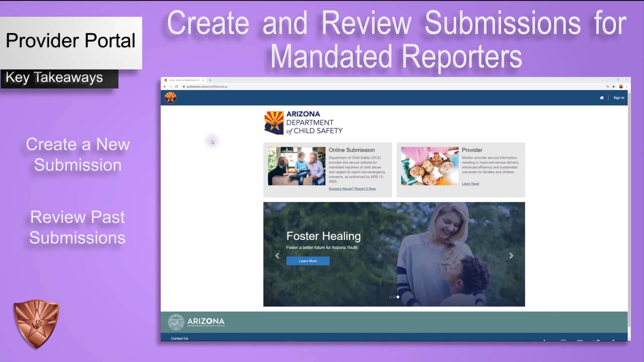
Task: Click the bookmark star icon
Action: click(x=614, y=86)
